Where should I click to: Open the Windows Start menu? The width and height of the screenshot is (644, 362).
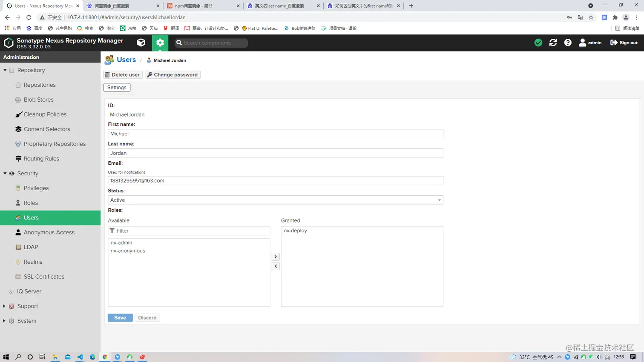6,357
